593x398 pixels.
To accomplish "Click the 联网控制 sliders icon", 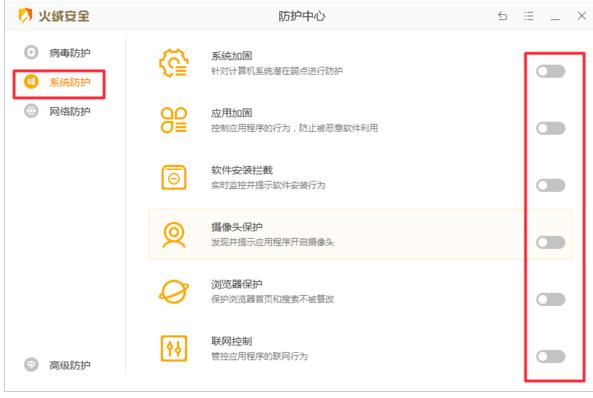I will (x=174, y=348).
